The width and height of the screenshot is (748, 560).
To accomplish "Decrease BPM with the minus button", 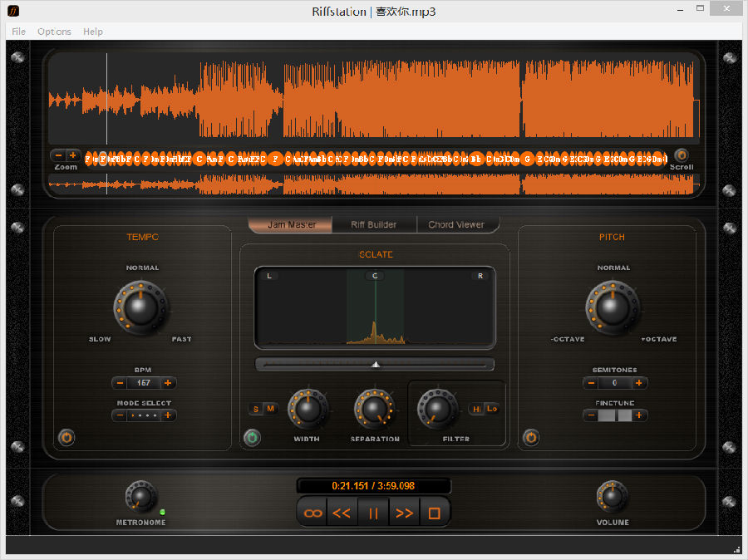I will [120, 383].
